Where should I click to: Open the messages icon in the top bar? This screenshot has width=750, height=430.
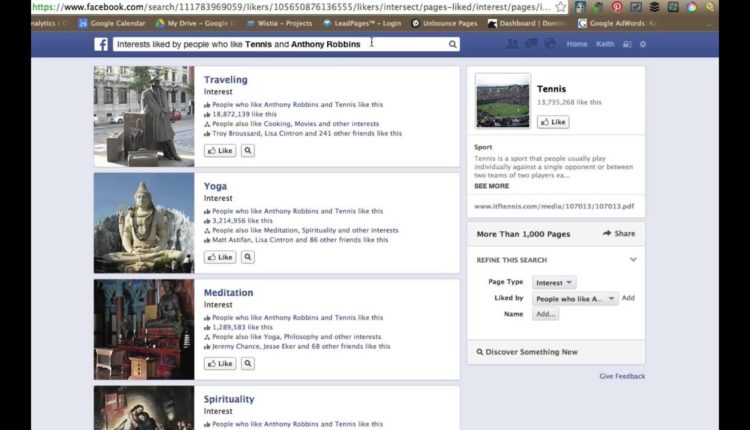click(531, 44)
